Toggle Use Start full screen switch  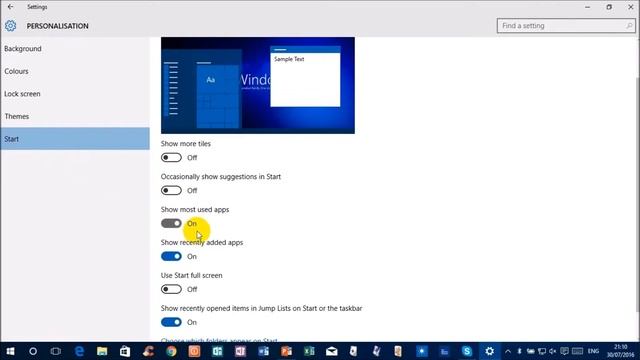[x=171, y=289]
